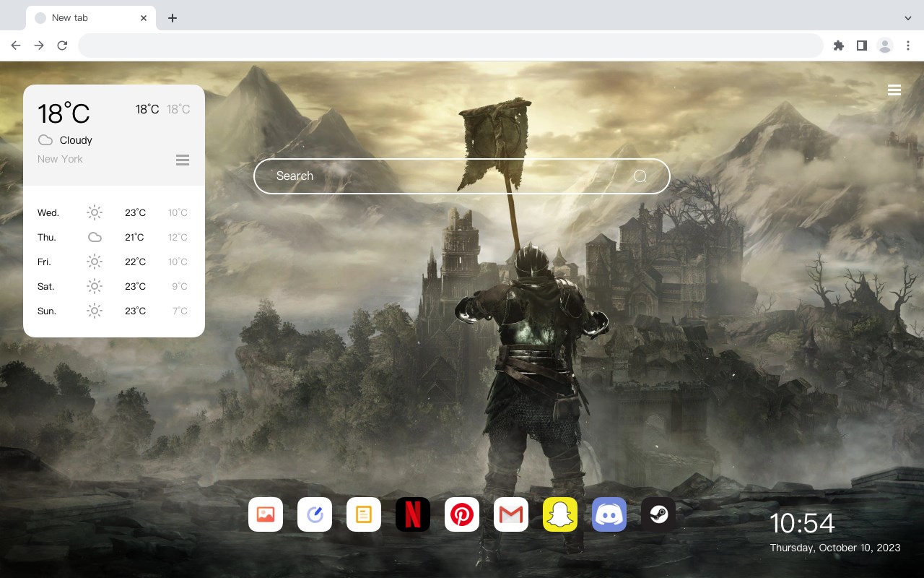Open the Discord shortcut

pos(609,514)
